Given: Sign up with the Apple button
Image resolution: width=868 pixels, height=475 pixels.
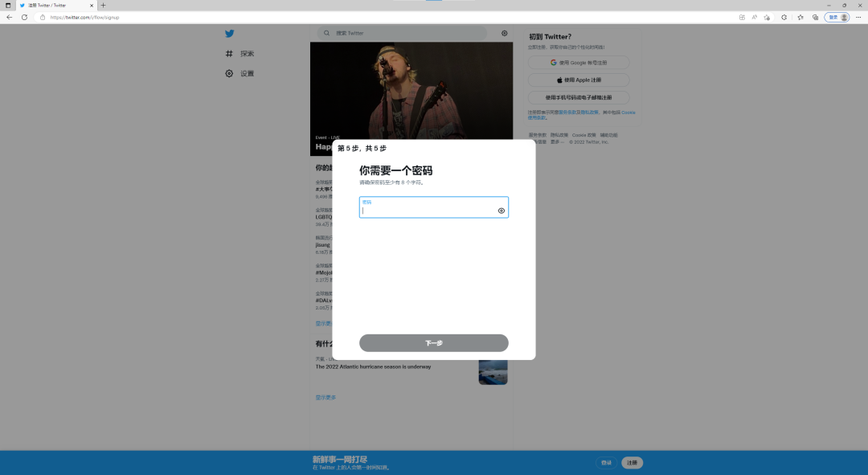Looking at the screenshot, I should click(x=579, y=80).
